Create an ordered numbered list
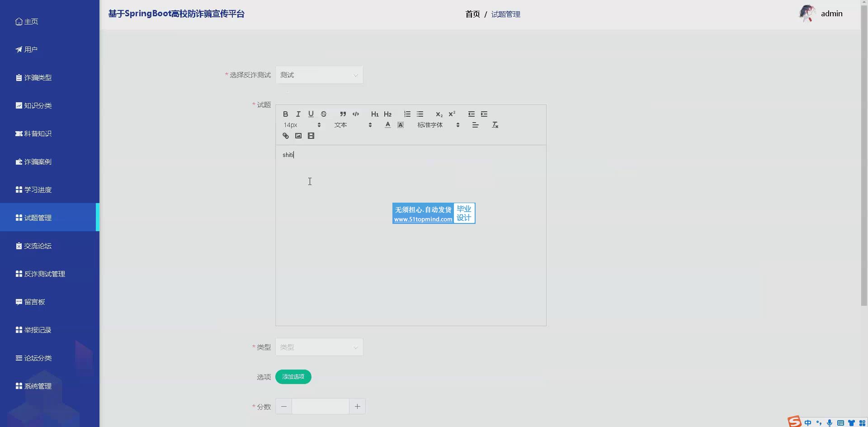868x427 pixels. click(407, 114)
